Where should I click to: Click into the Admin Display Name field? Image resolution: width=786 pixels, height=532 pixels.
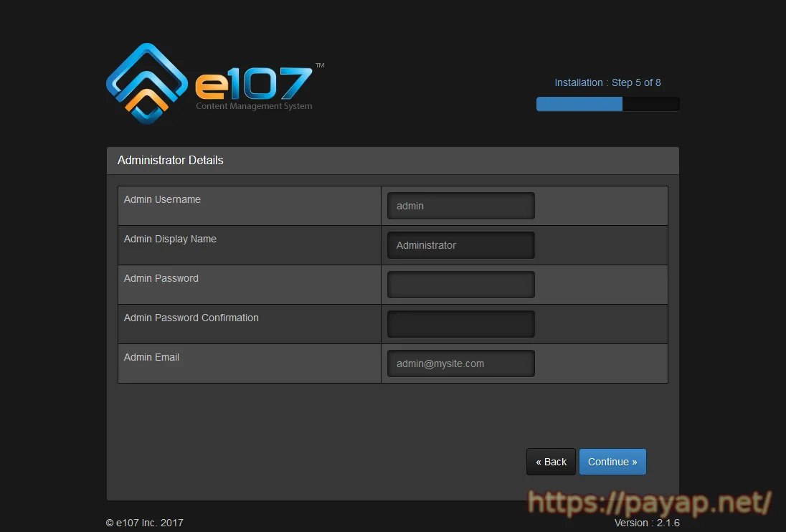click(460, 245)
